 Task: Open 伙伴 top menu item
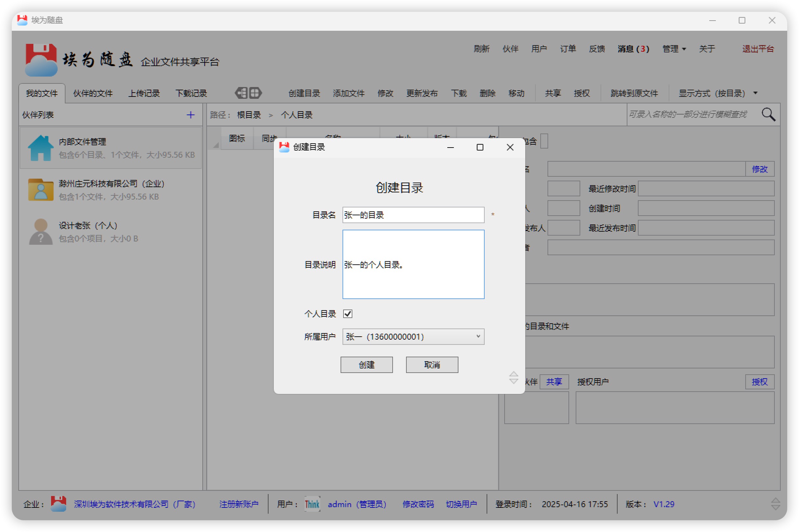(511, 49)
